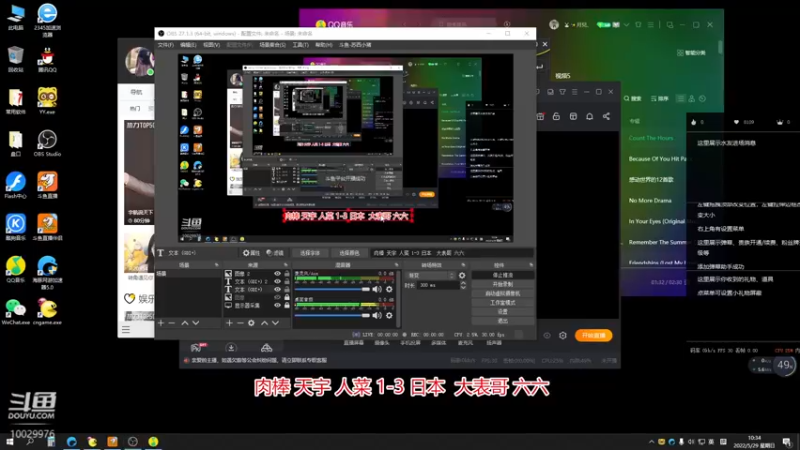Image resolution: width=800 pixels, height=450 pixels.
Task: Open QQ Music main menu hamburger
Action: point(651,24)
